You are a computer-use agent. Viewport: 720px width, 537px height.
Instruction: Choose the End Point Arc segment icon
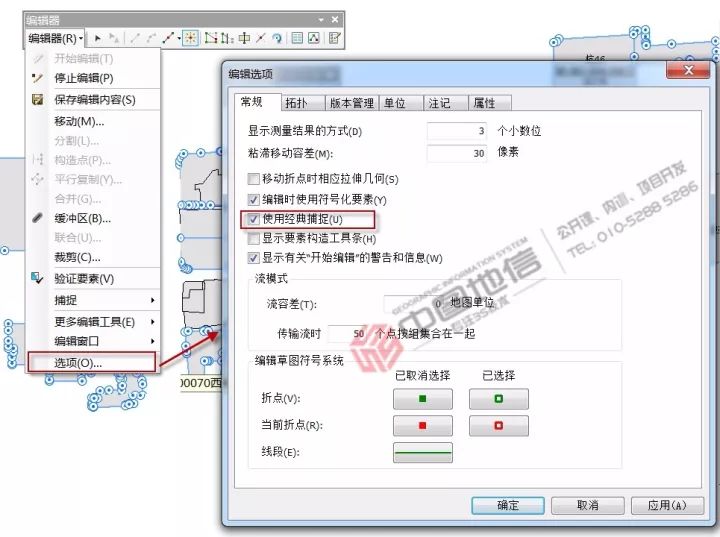[x=151, y=38]
